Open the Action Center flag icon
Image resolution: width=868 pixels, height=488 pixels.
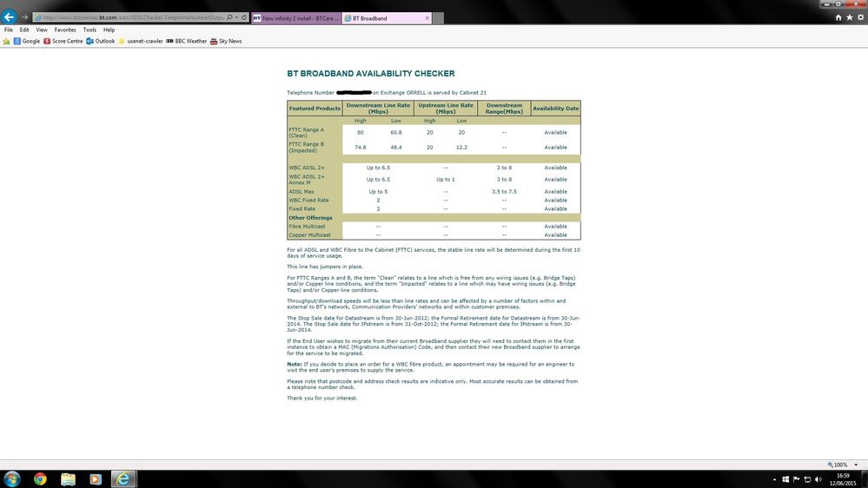pos(797,479)
